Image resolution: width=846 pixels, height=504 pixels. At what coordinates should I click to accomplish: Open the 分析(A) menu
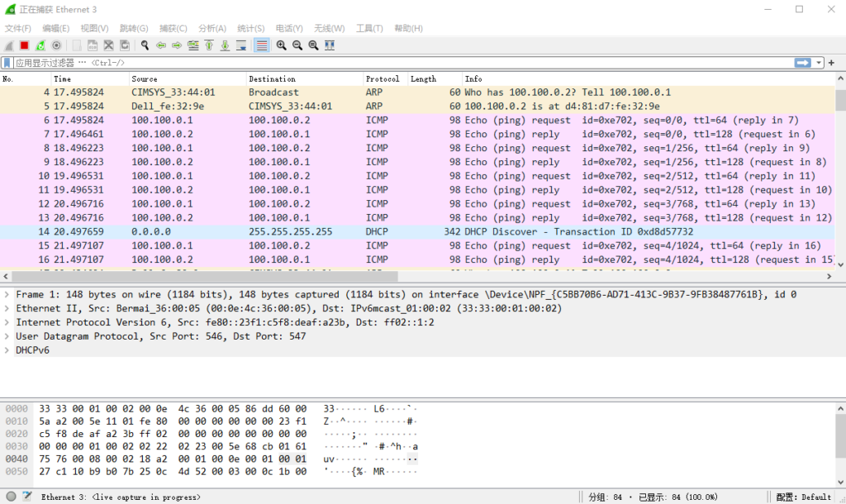(212, 28)
